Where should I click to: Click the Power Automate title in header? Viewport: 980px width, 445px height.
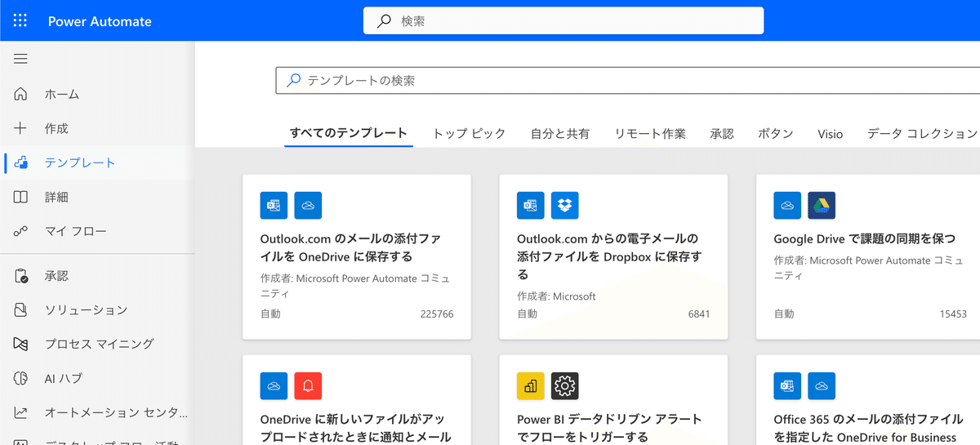pyautogui.click(x=100, y=21)
